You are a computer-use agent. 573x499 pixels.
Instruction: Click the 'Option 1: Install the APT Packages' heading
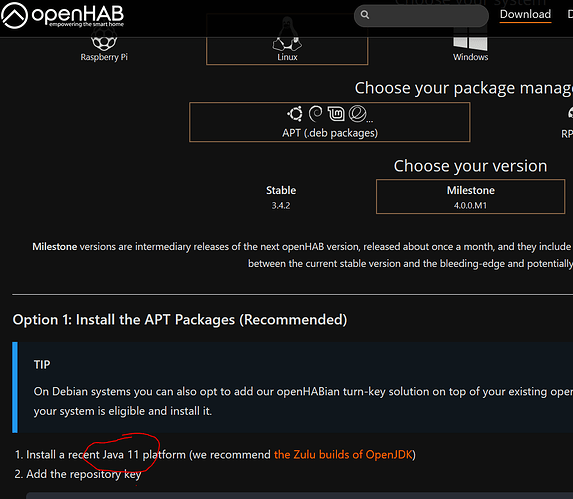tap(180, 320)
